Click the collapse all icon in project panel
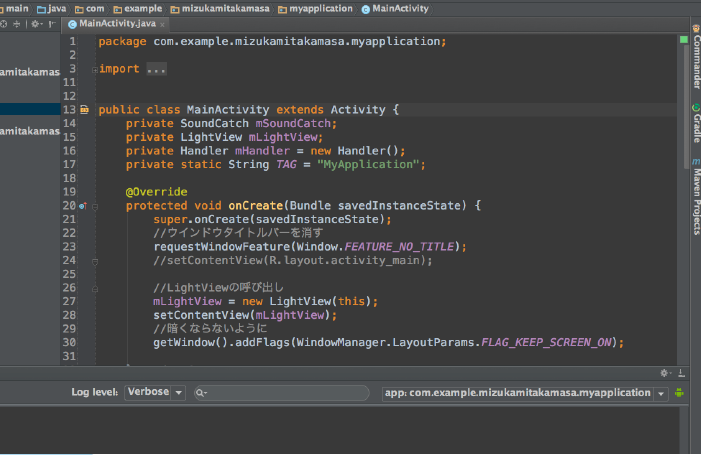 tap(17, 24)
